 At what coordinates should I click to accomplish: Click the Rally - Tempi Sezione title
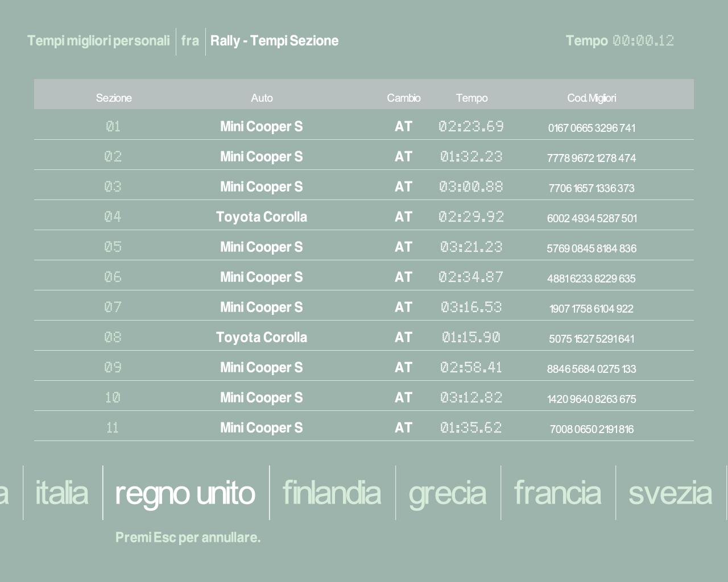pos(274,41)
